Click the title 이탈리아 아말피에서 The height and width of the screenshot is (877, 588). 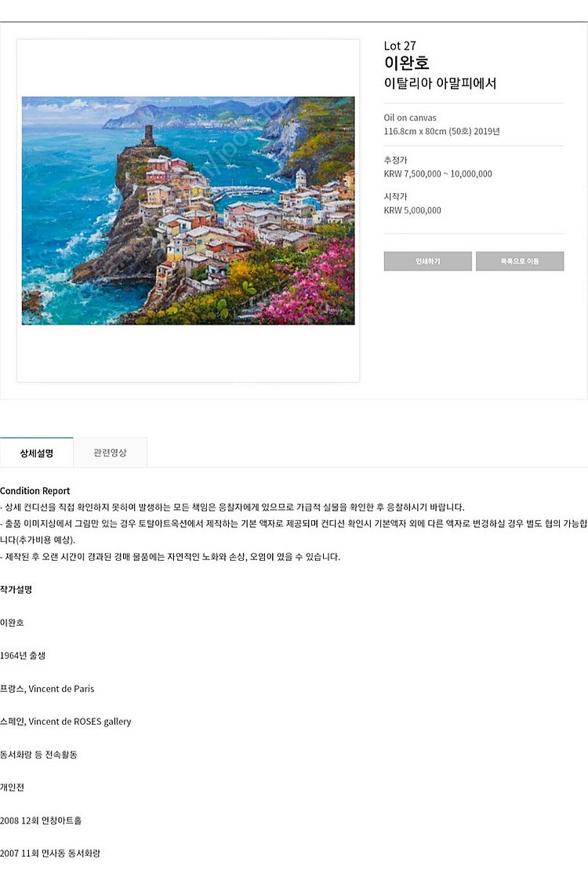440,83
